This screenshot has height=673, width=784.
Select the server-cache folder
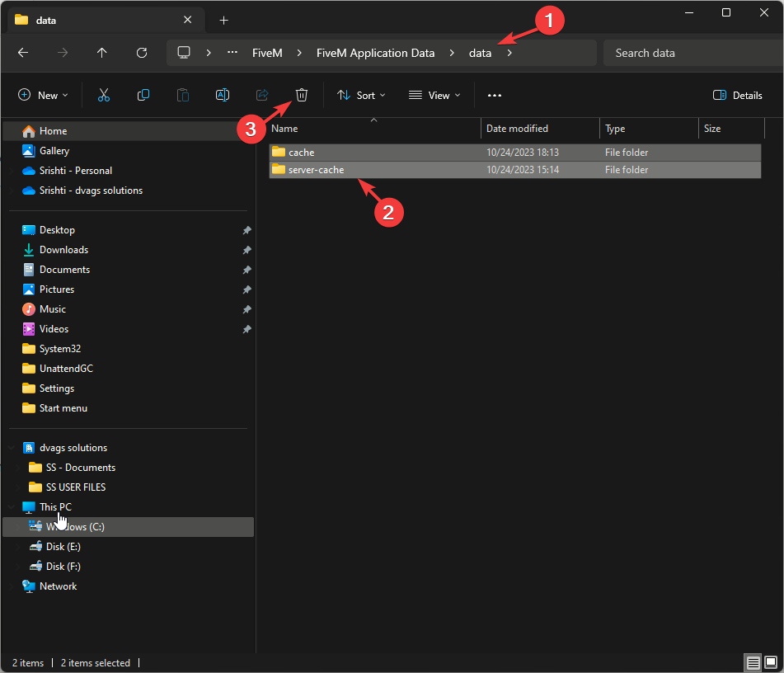click(515, 170)
